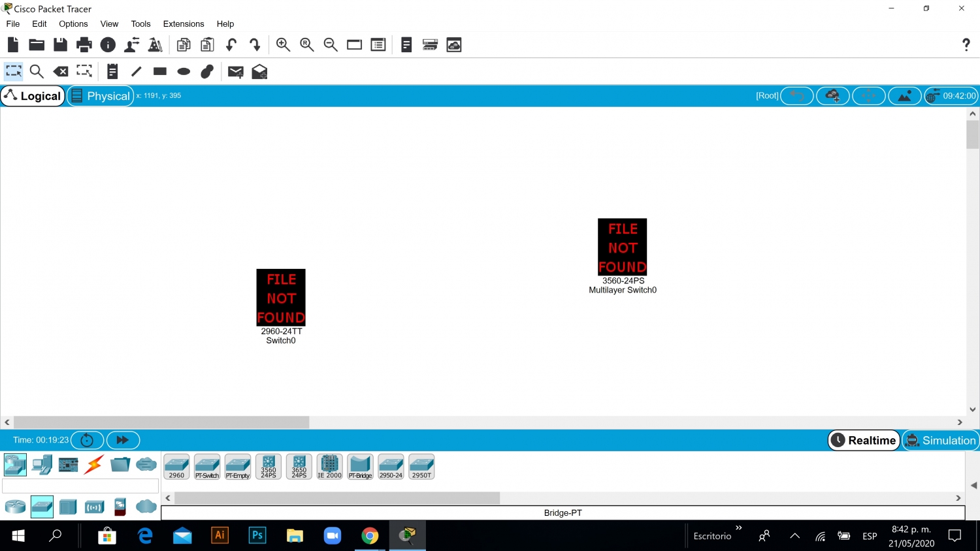The height and width of the screenshot is (551, 980).
Task: Click the Power Cycle Devices button
Action: click(87, 440)
